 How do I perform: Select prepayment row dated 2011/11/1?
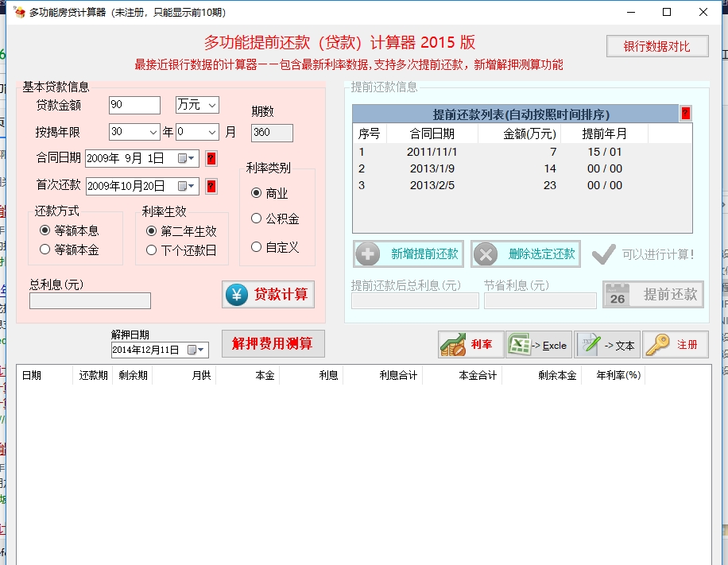point(522,152)
